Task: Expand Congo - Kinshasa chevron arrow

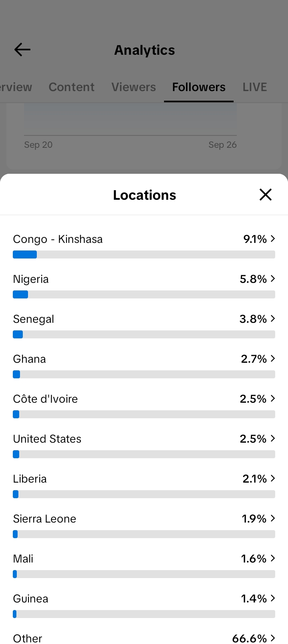Action: (273, 239)
